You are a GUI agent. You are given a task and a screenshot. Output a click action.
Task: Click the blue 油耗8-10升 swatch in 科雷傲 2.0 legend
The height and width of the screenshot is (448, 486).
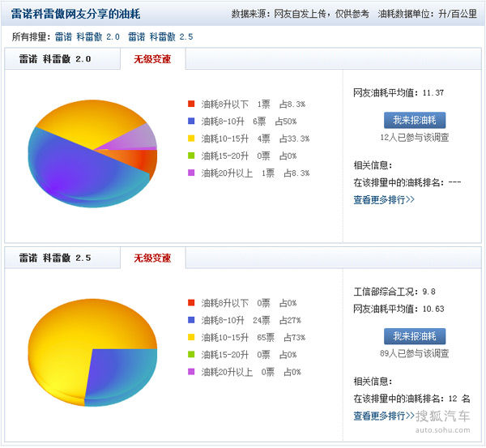click(x=191, y=121)
